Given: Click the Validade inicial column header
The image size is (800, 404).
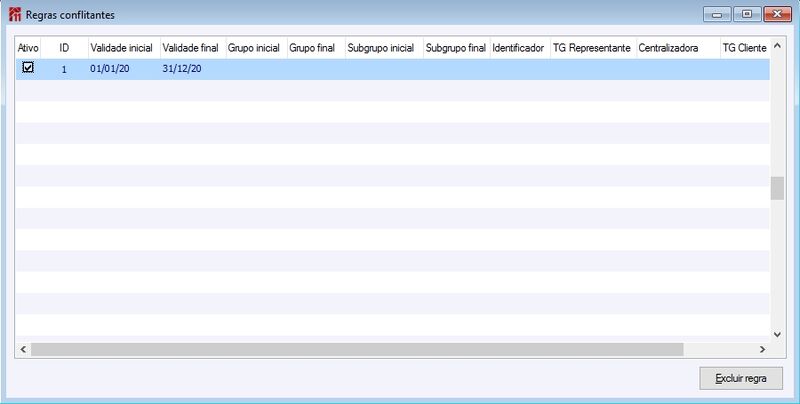Looking at the screenshot, I should click(x=124, y=48).
